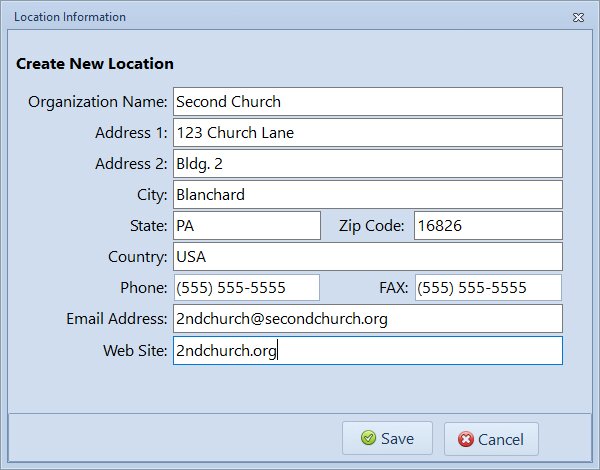Click the Zip Code field 16826
The width and height of the screenshot is (600, 470).
click(488, 225)
